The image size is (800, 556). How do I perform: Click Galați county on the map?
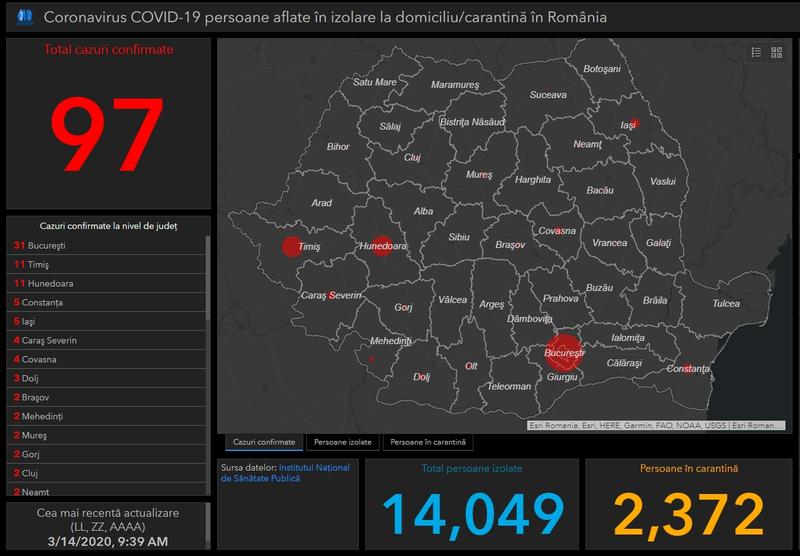pyautogui.click(x=659, y=243)
